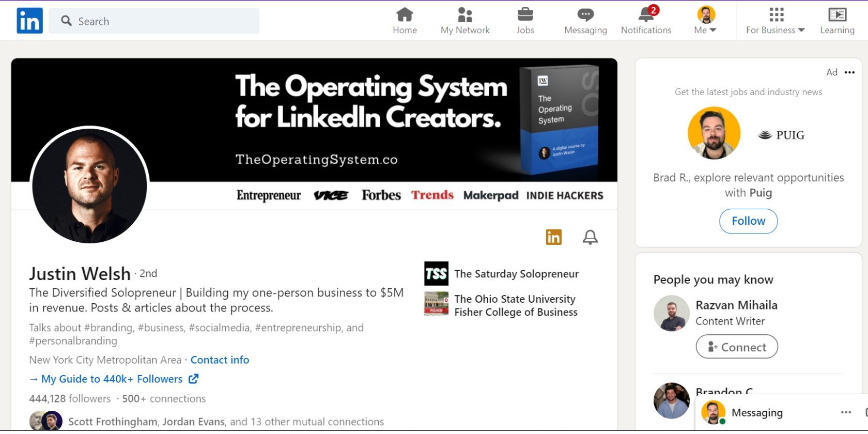
Task: Expand the For Business dropdown
Action: pos(775,21)
